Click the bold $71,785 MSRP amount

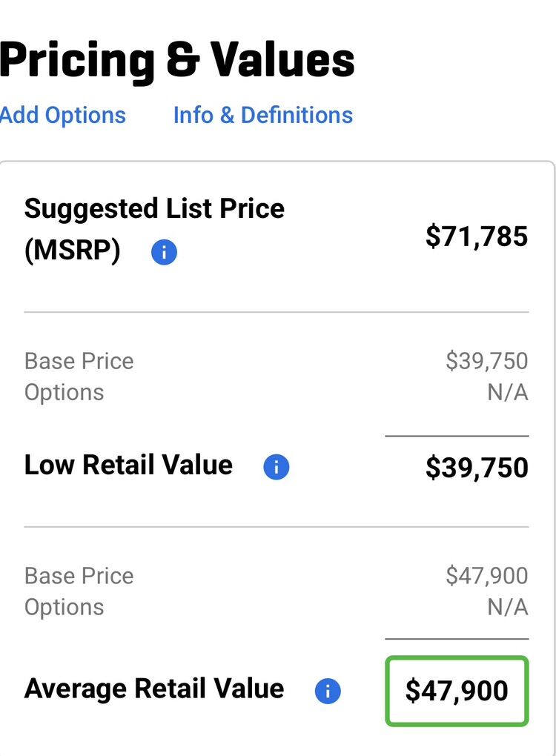(476, 236)
